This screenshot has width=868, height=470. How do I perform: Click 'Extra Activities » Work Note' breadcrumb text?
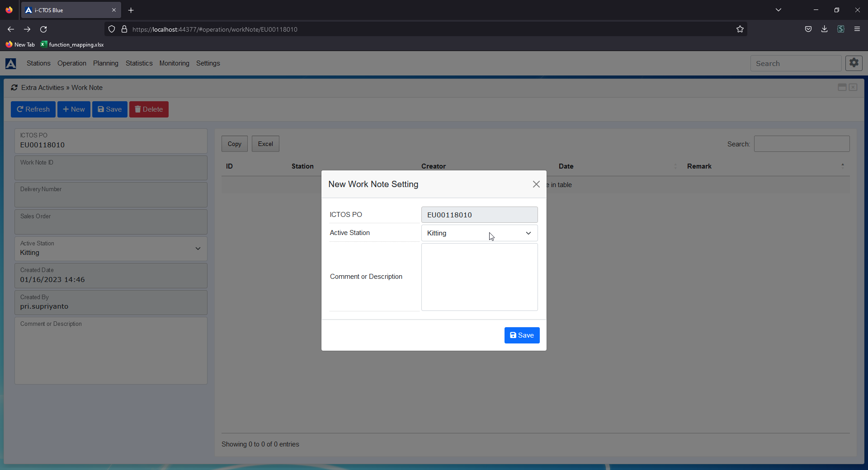tap(62, 88)
